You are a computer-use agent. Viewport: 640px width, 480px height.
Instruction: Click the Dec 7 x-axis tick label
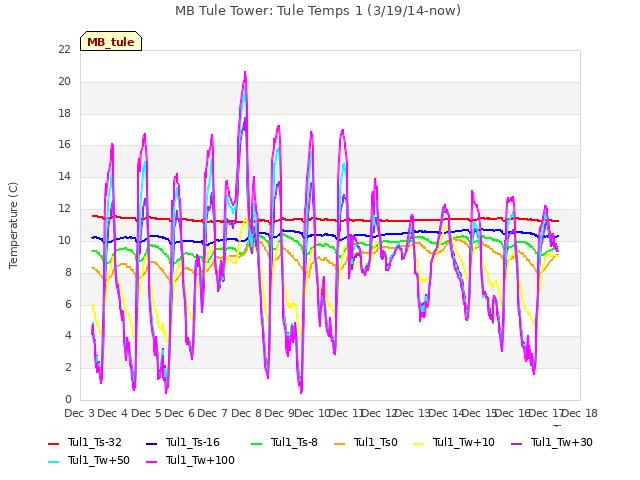pyautogui.click(x=212, y=413)
